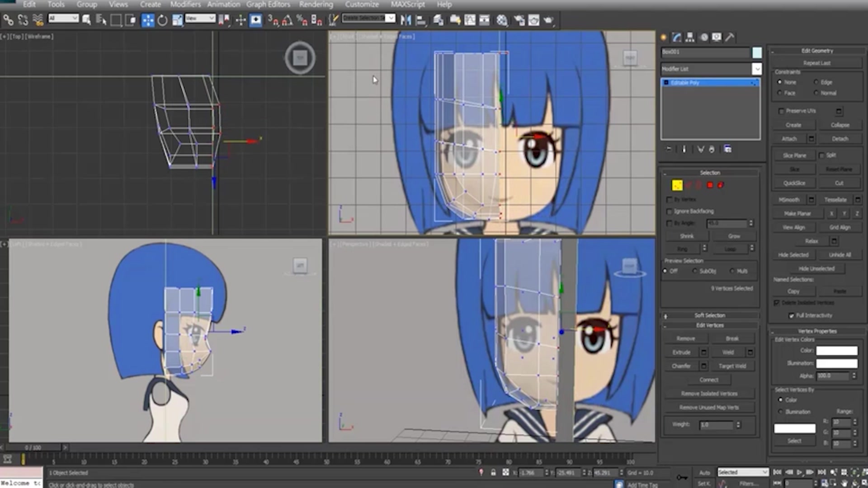Activate the Polygon sub-object mode icon
The width and height of the screenshot is (868, 488).
point(710,185)
